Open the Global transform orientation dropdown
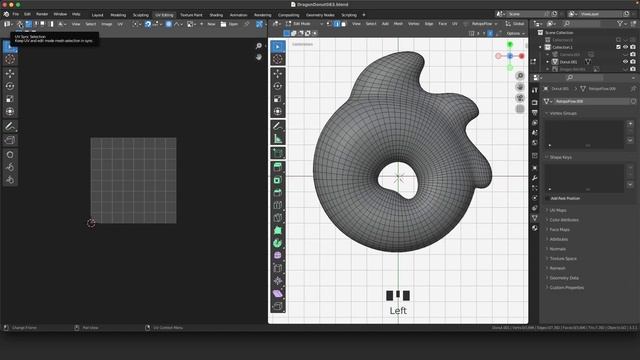Viewport: 640px width, 360px height. (515, 24)
